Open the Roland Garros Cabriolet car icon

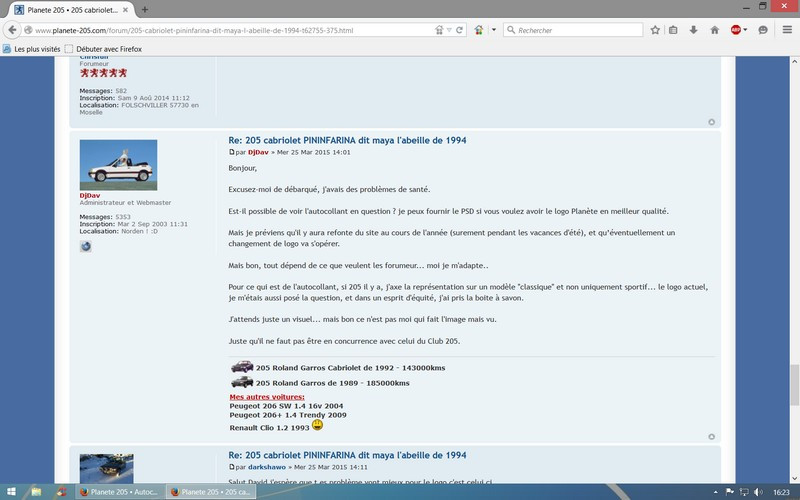(x=242, y=367)
